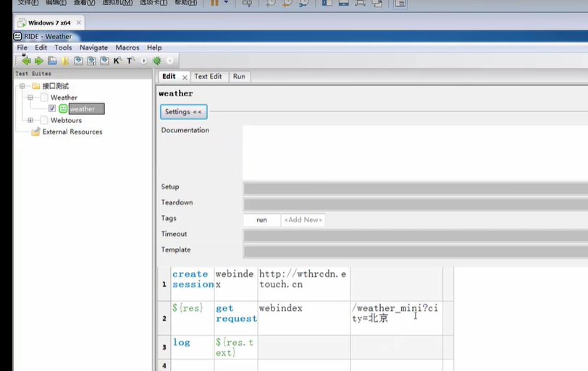The width and height of the screenshot is (588, 371).
Task: Open Search Keywords with the K icon
Action: [117, 61]
